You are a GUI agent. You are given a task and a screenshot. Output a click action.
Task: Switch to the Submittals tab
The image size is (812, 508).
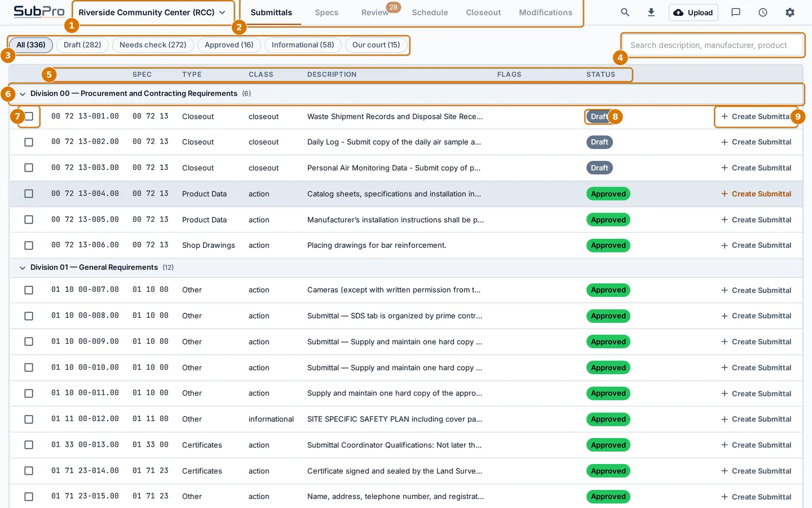click(271, 12)
